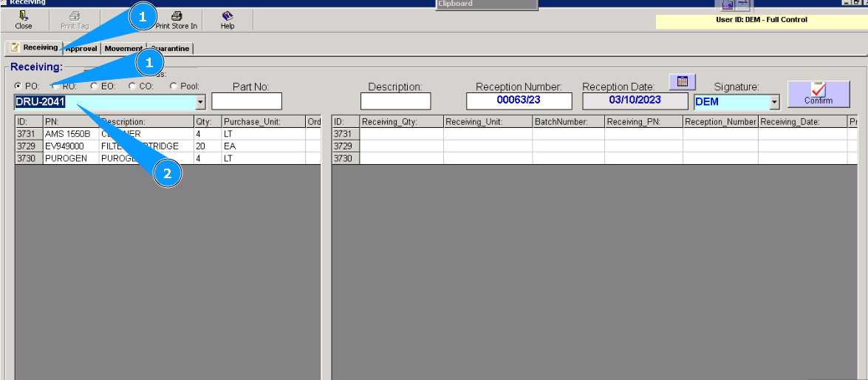Select the EO radio button
This screenshot has height=380, width=868.
94,86
